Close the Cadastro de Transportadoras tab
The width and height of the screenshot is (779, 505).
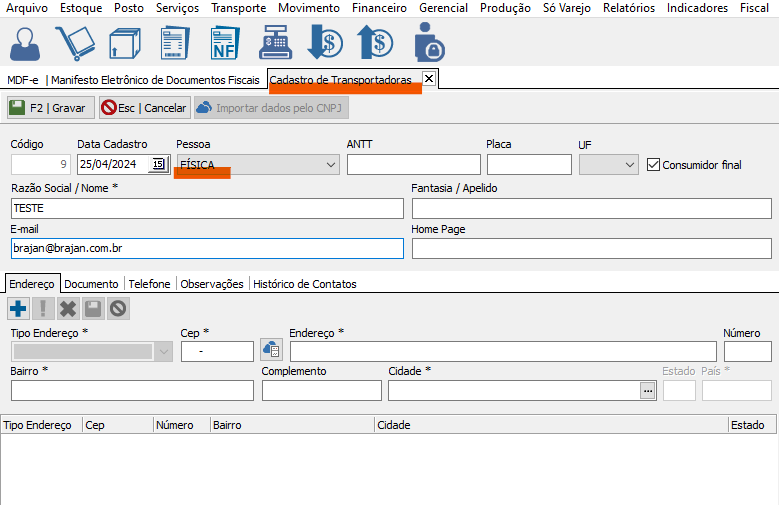point(429,78)
